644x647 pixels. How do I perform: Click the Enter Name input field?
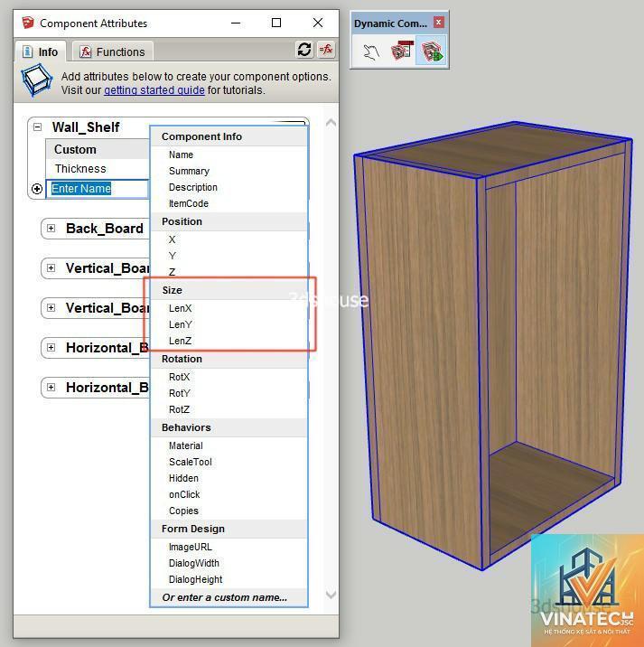pyautogui.click(x=97, y=189)
